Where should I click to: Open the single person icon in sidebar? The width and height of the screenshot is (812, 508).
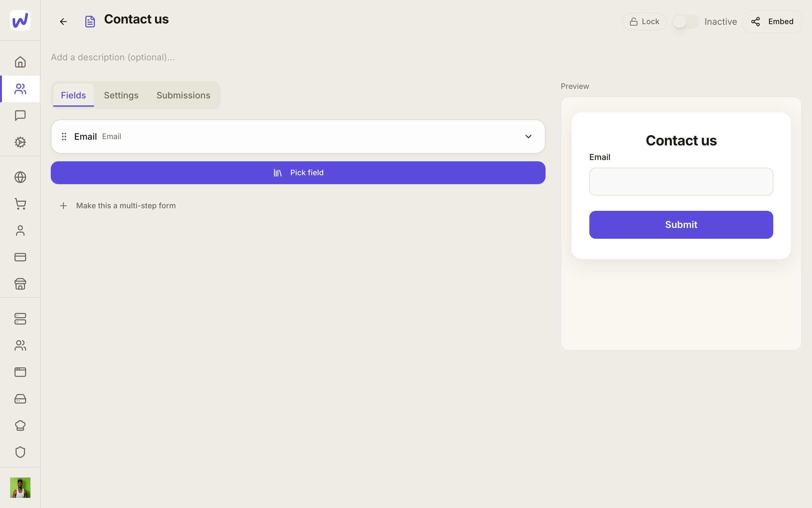[20, 231]
